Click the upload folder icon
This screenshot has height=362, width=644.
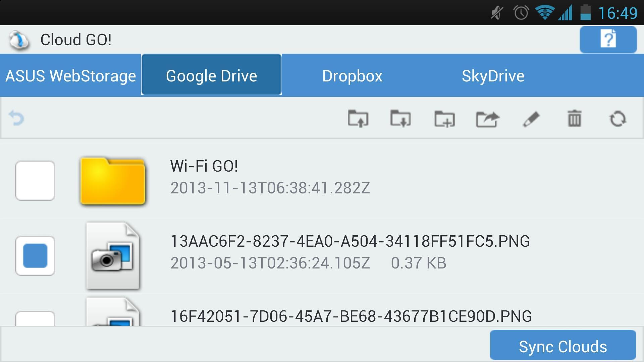(358, 118)
